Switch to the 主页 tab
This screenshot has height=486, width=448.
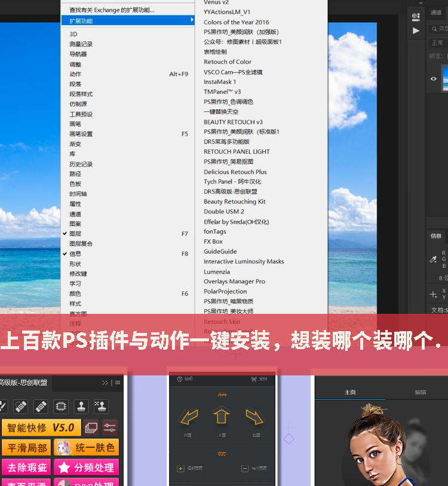350,392
